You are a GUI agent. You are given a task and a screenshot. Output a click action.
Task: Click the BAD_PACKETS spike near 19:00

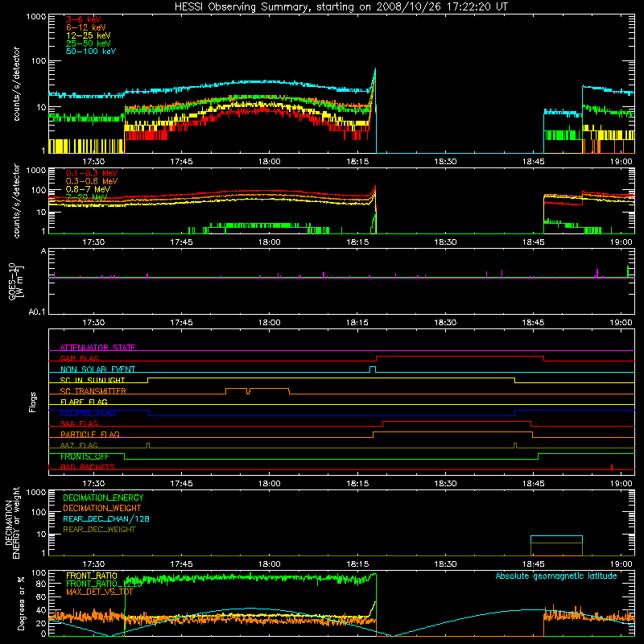(x=612, y=467)
